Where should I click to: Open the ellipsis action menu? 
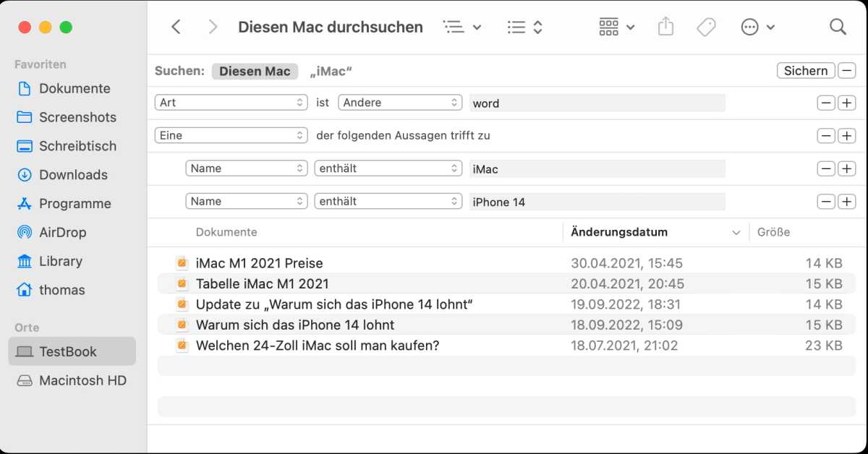[x=757, y=27]
